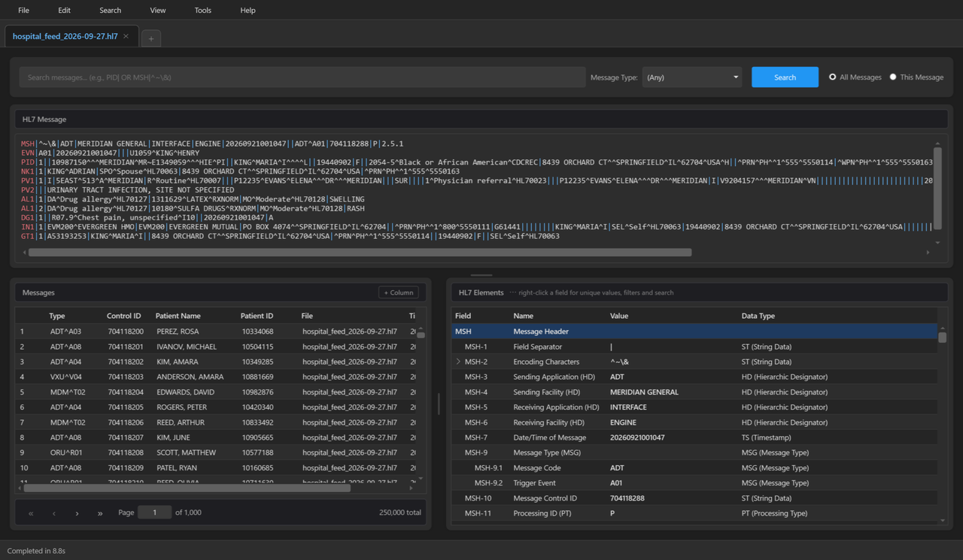The height and width of the screenshot is (560, 963).
Task: Open a new tab with plus icon
Action: [x=150, y=38]
